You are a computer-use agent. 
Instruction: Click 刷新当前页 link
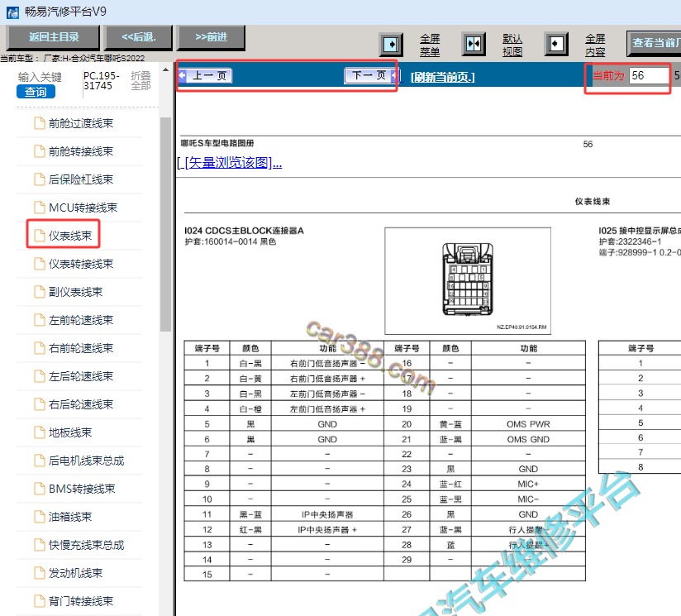click(x=442, y=77)
